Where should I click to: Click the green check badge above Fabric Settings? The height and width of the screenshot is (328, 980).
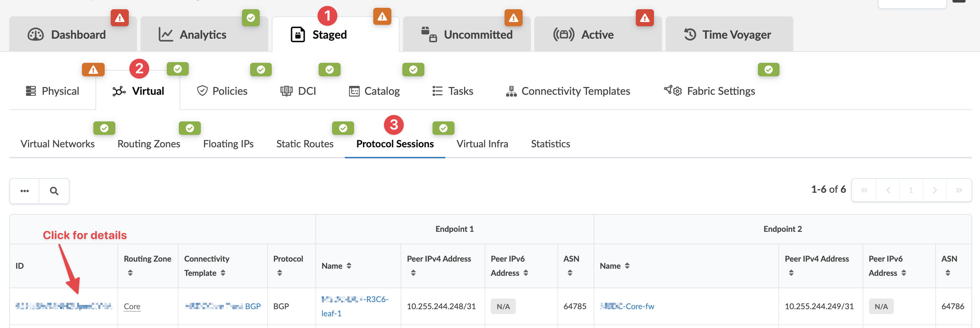tap(768, 70)
